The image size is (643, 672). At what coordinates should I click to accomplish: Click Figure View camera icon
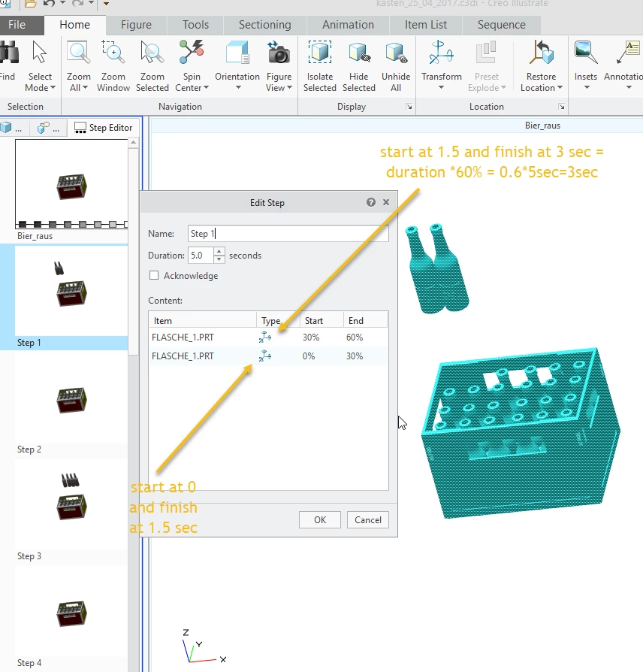coord(279,53)
